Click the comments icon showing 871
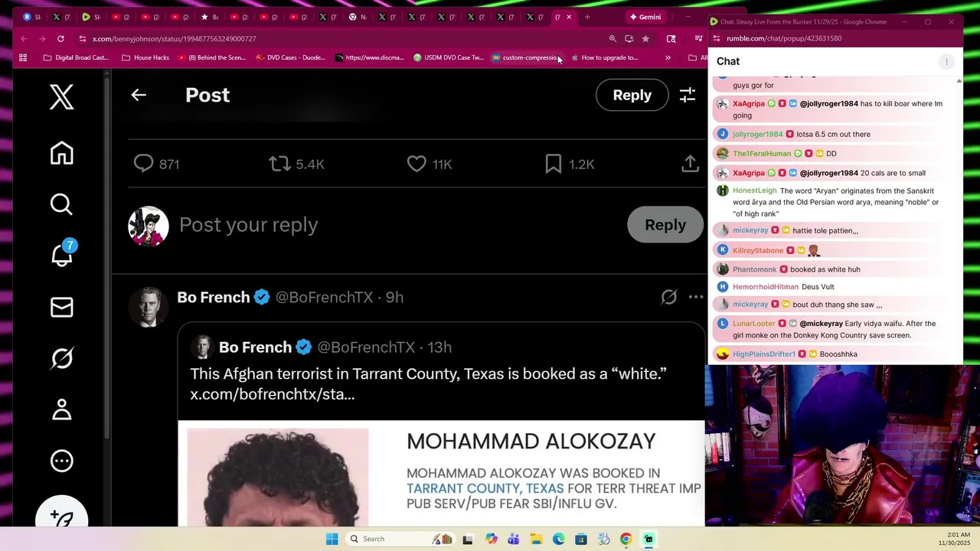 (143, 164)
